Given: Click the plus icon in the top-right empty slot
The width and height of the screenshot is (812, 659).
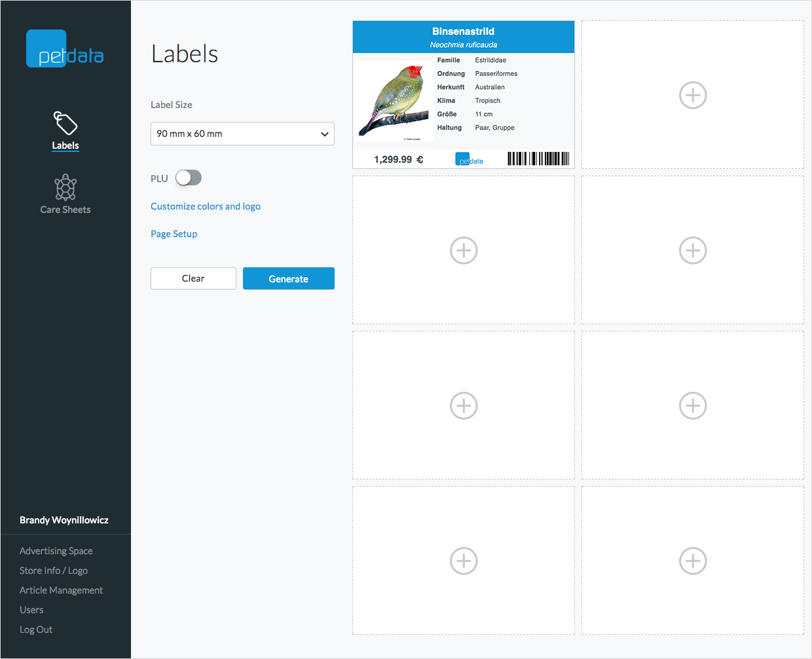Looking at the screenshot, I should tap(693, 95).
